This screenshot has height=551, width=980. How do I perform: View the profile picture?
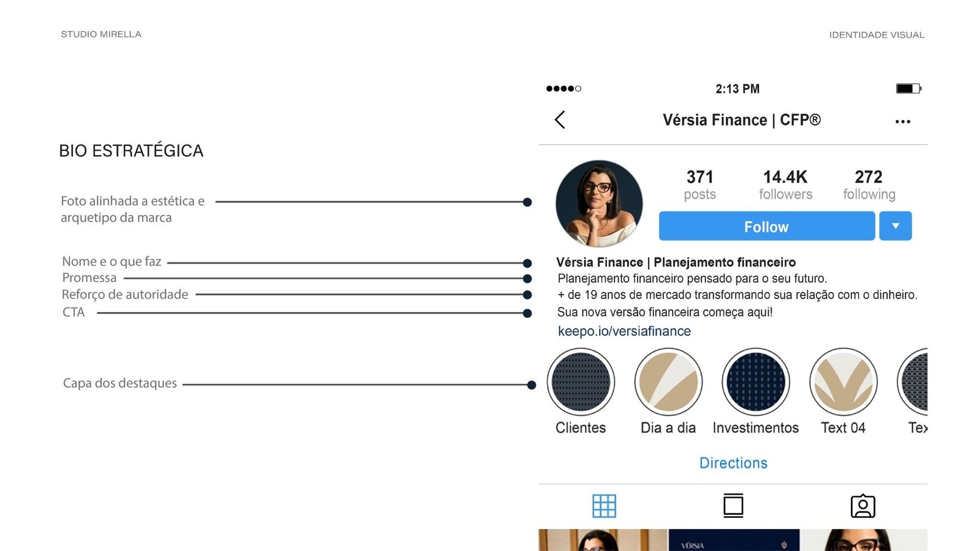599,203
